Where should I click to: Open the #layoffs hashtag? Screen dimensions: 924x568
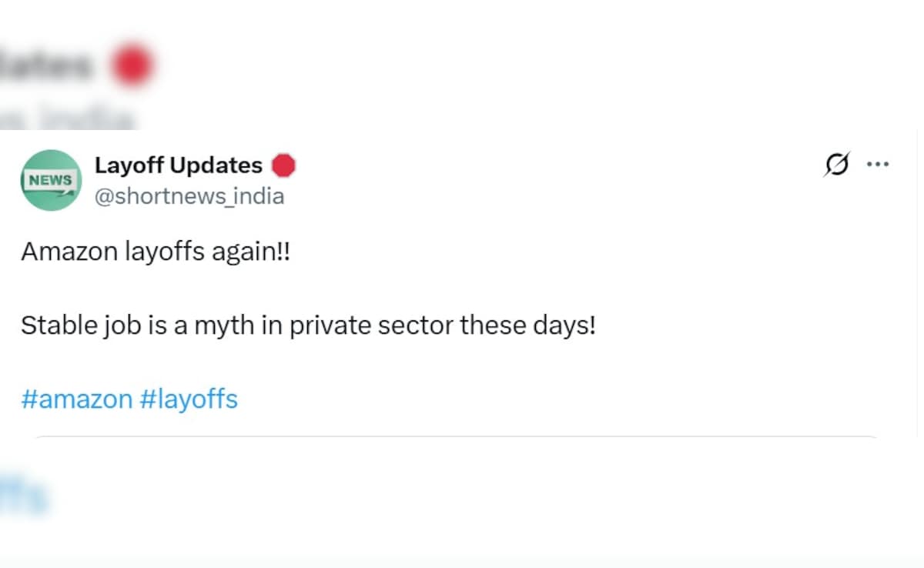click(x=189, y=399)
